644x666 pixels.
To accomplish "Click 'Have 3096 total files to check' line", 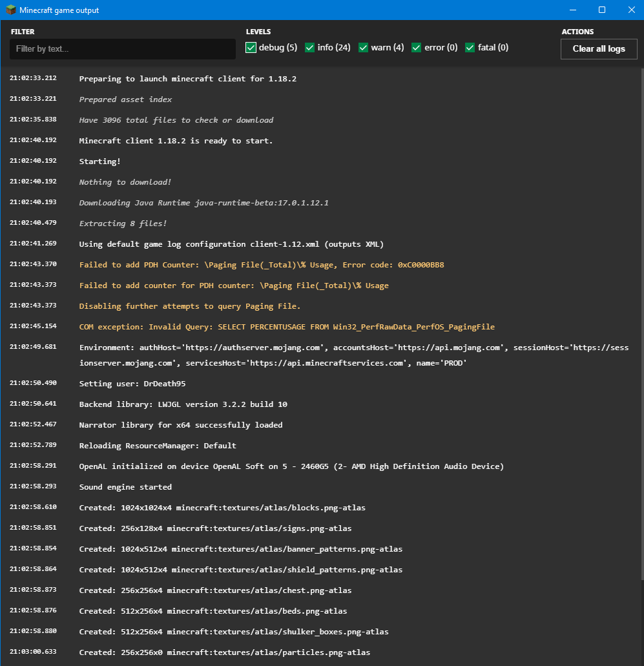I will [x=176, y=120].
